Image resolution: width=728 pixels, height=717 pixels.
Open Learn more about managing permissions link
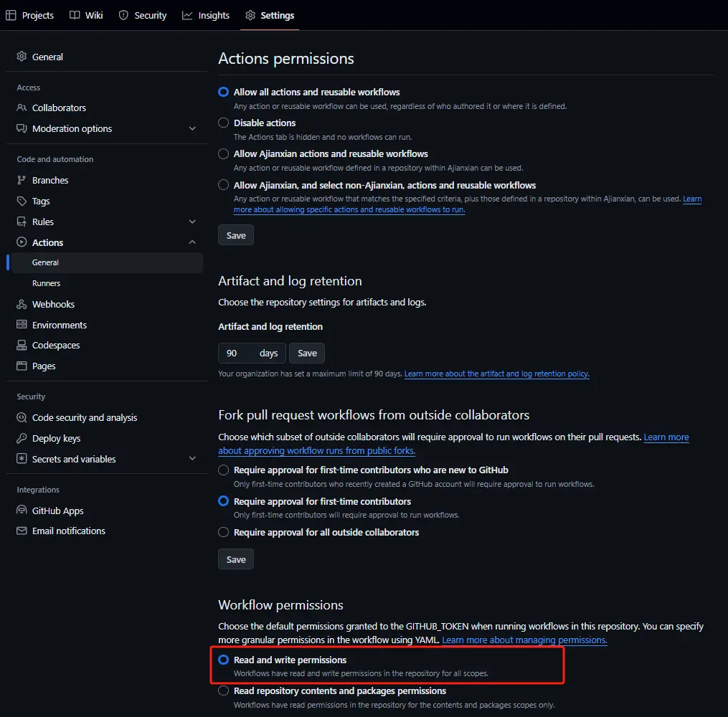tap(524, 640)
